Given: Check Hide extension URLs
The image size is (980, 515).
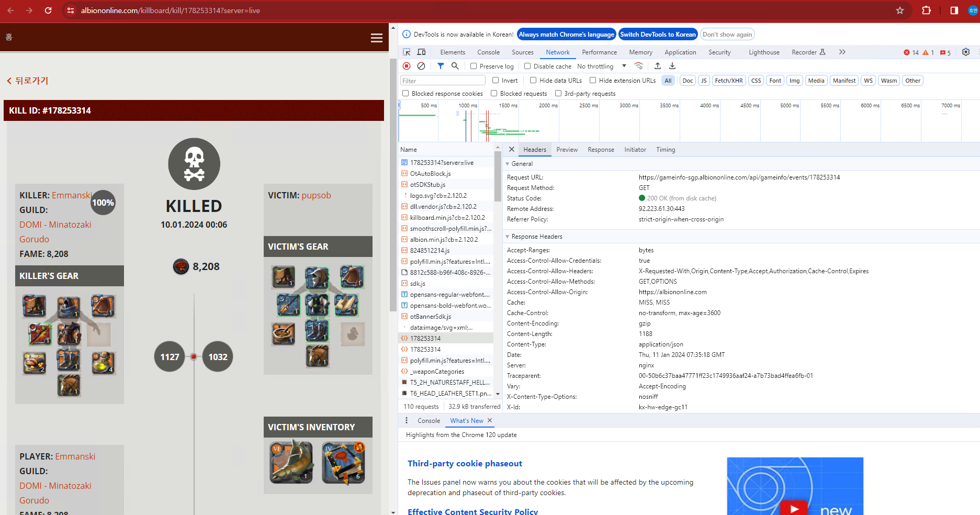Looking at the screenshot, I should pyautogui.click(x=593, y=81).
